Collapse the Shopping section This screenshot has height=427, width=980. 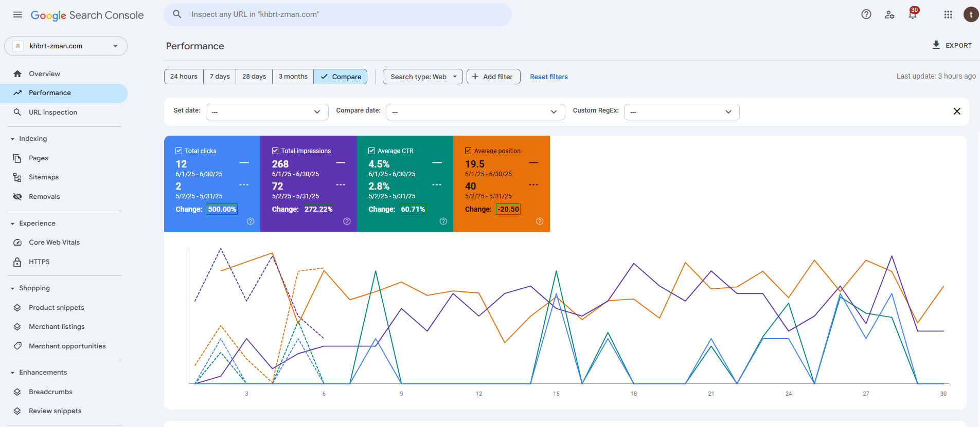click(12, 288)
